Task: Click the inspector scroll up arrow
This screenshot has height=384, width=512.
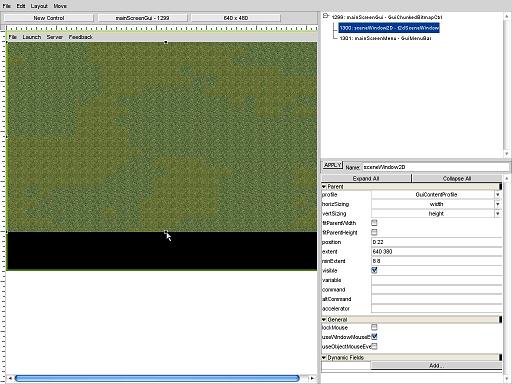Action: (x=506, y=178)
